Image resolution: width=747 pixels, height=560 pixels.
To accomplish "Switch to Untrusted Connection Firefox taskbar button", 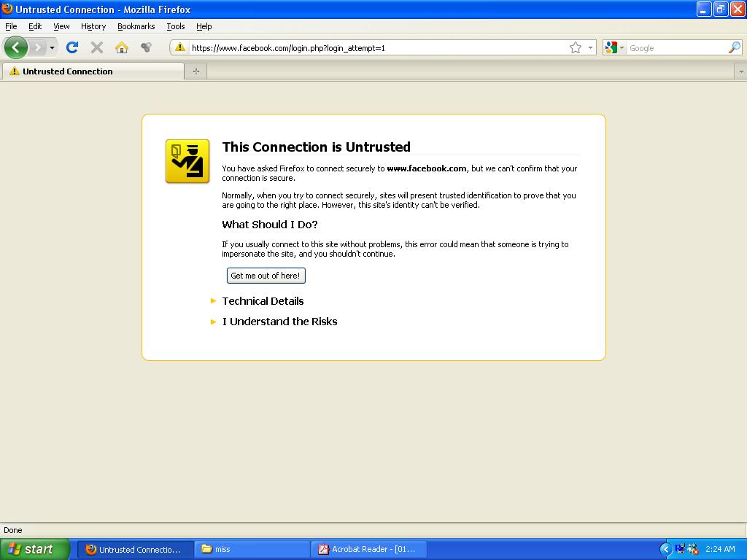I will tap(135, 550).
